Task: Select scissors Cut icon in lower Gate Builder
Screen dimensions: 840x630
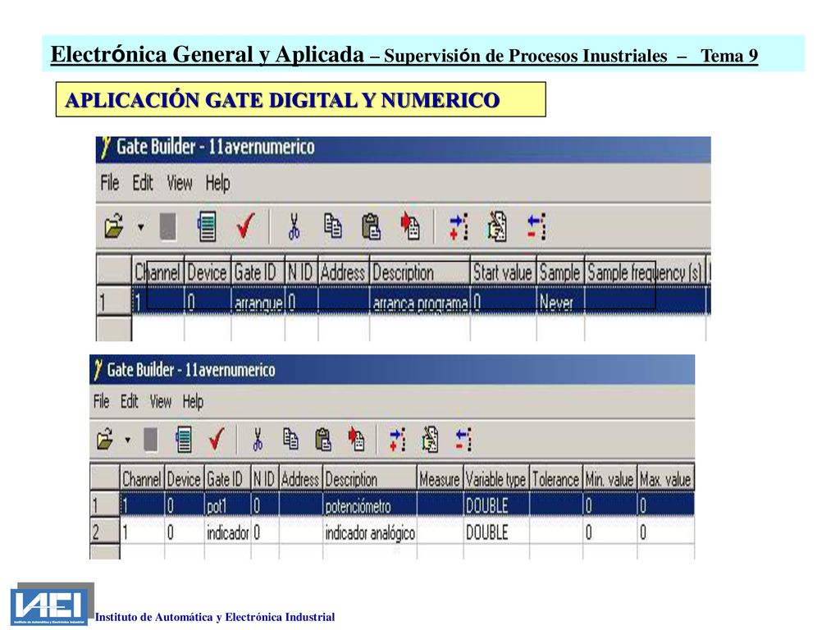Action: [258, 440]
